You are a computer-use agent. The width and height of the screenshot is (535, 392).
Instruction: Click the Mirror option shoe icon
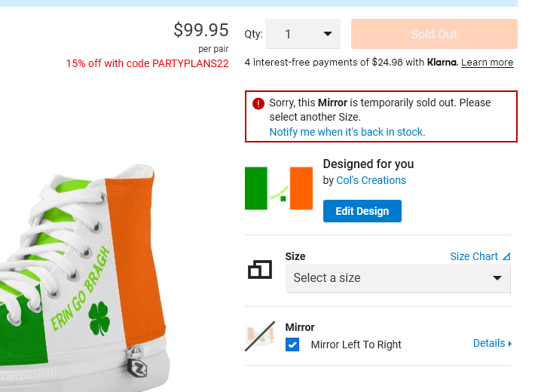tap(260, 337)
